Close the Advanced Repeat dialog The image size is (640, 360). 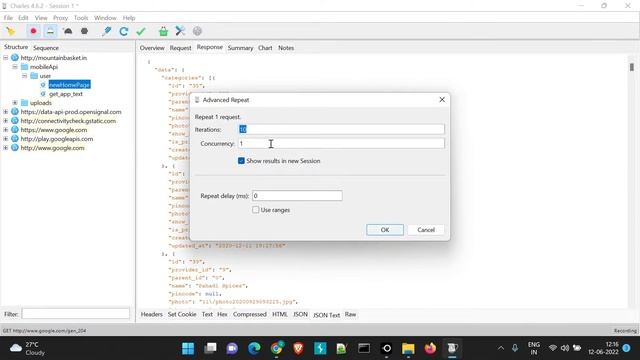click(442, 100)
